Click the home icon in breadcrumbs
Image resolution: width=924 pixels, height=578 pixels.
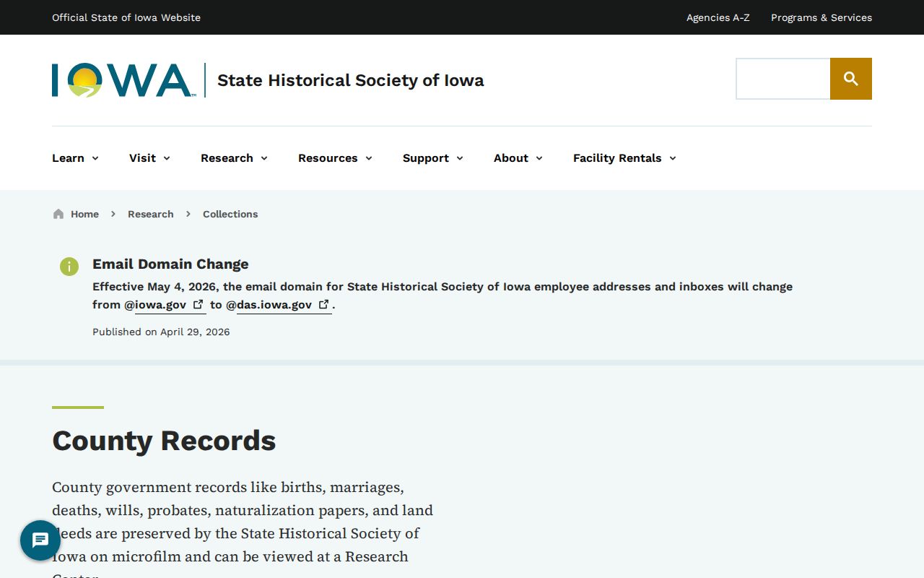58,214
